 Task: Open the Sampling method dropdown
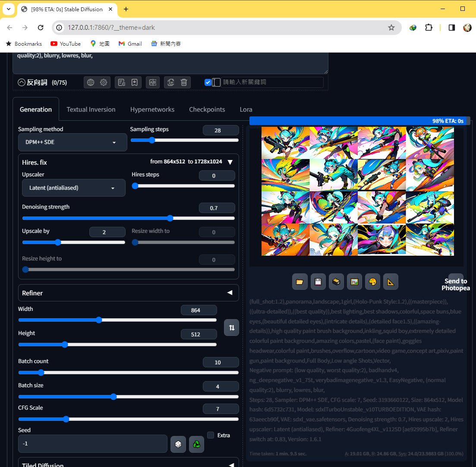pyautogui.click(x=73, y=142)
